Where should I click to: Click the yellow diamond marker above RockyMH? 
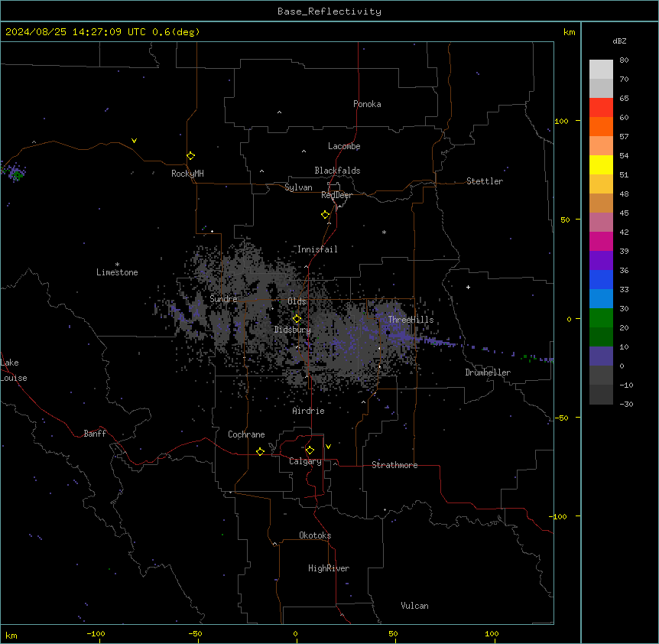pos(190,155)
